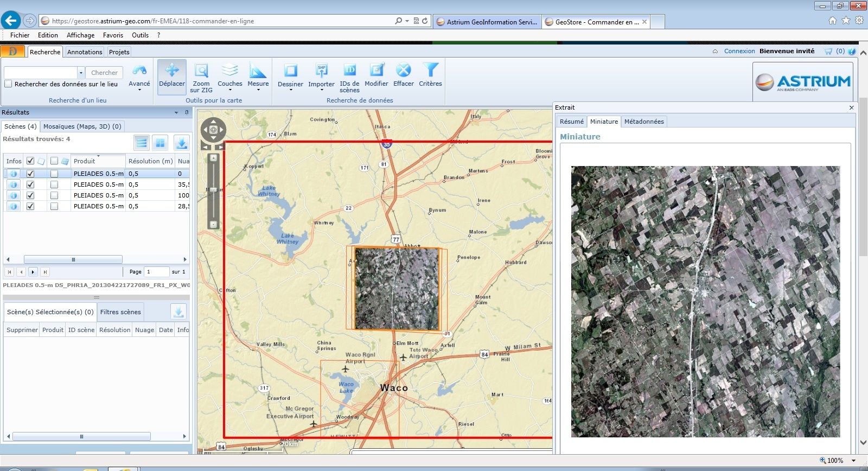Open the Annotations tab
The width and height of the screenshot is (868, 471).
tap(85, 52)
